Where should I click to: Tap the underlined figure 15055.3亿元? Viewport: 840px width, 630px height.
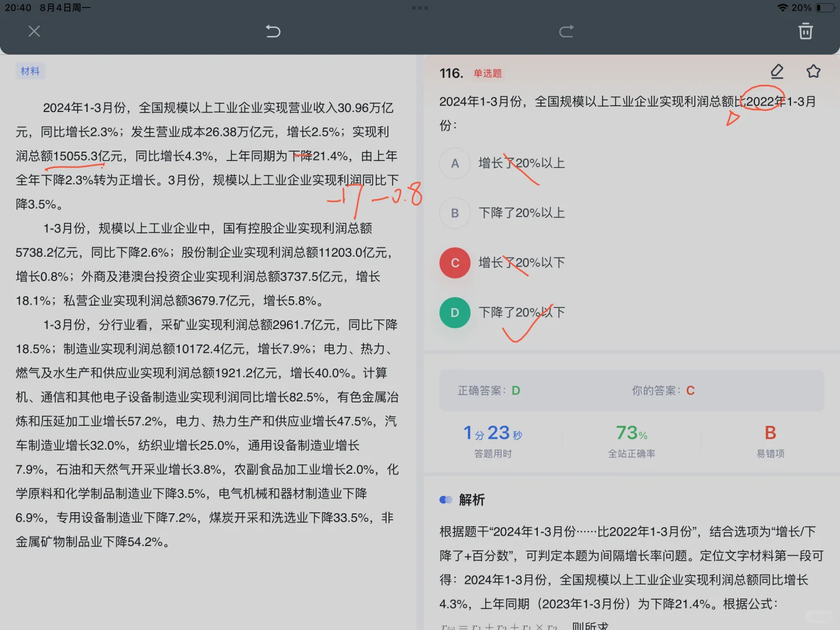click(x=88, y=156)
